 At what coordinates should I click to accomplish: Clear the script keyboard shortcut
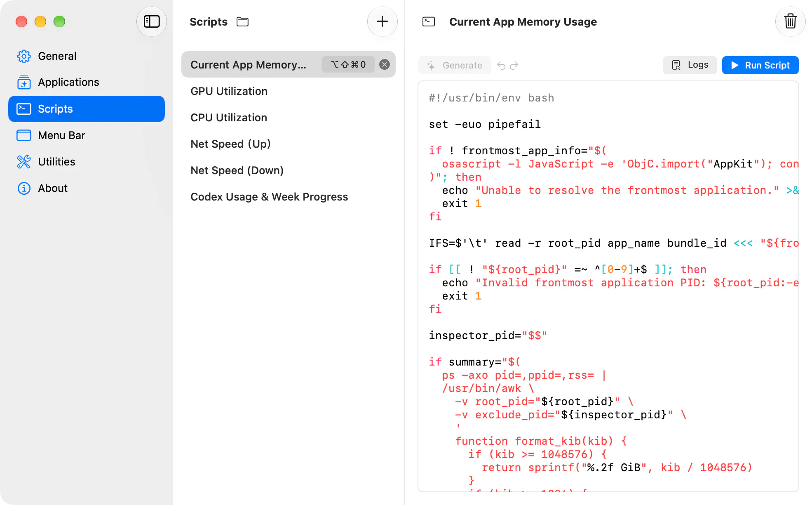click(x=385, y=64)
